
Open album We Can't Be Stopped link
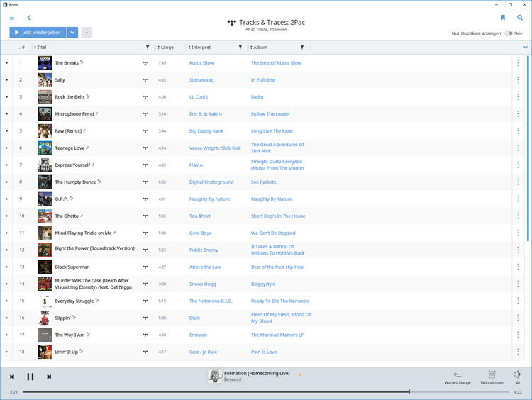(273, 233)
